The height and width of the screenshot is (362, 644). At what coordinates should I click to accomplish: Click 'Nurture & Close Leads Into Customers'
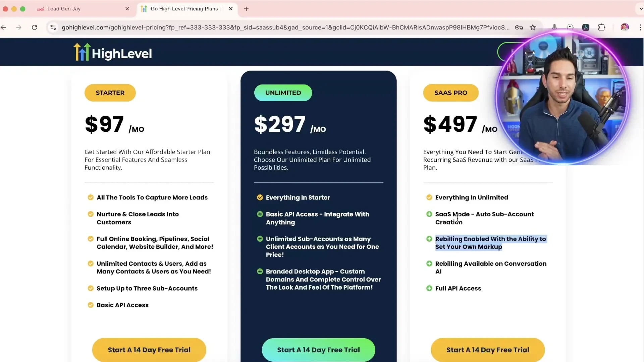(x=138, y=218)
